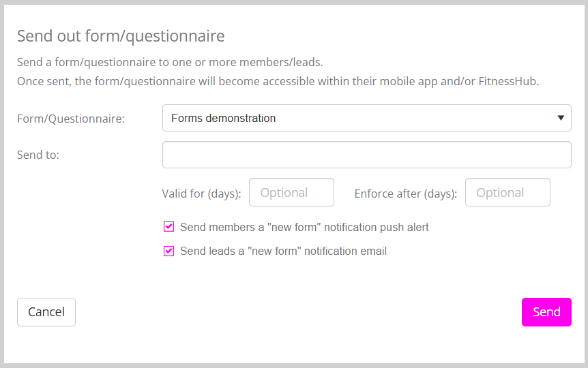Uncheck the members push alert notification checkbox
The height and width of the screenshot is (368, 588).
click(x=168, y=227)
